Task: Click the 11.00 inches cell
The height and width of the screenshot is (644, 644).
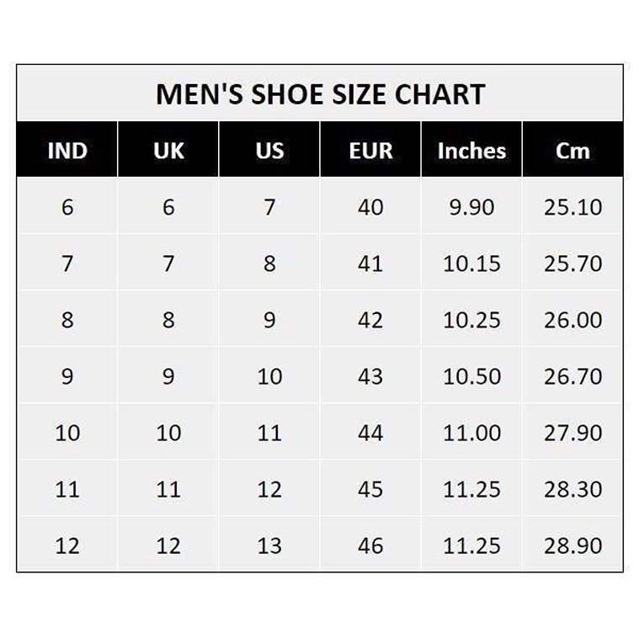Action: [x=471, y=433]
